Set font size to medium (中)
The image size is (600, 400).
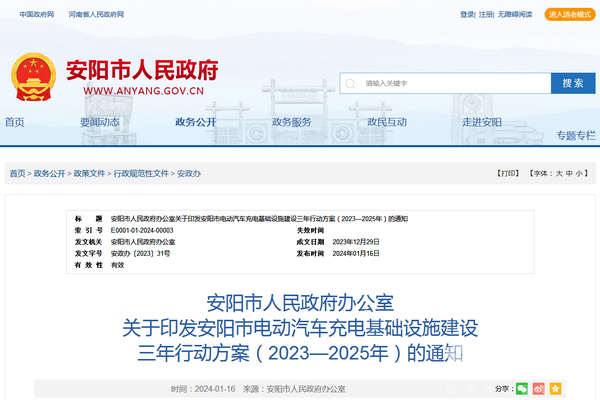570,173
